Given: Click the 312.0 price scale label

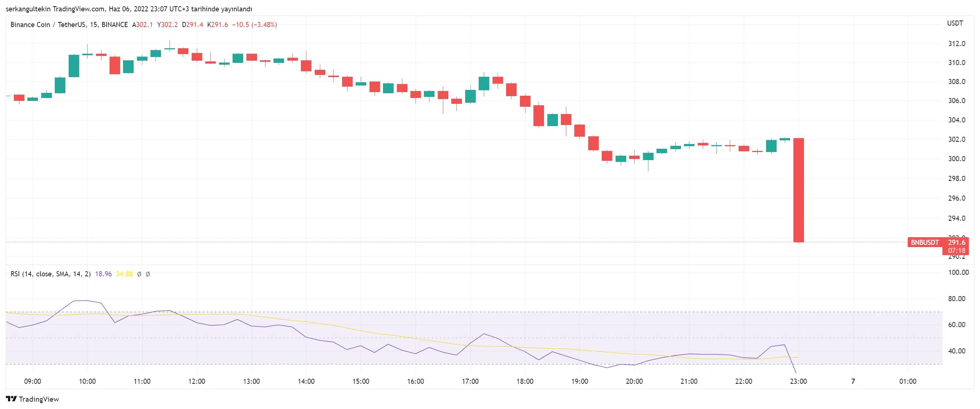Looking at the screenshot, I should [956, 44].
